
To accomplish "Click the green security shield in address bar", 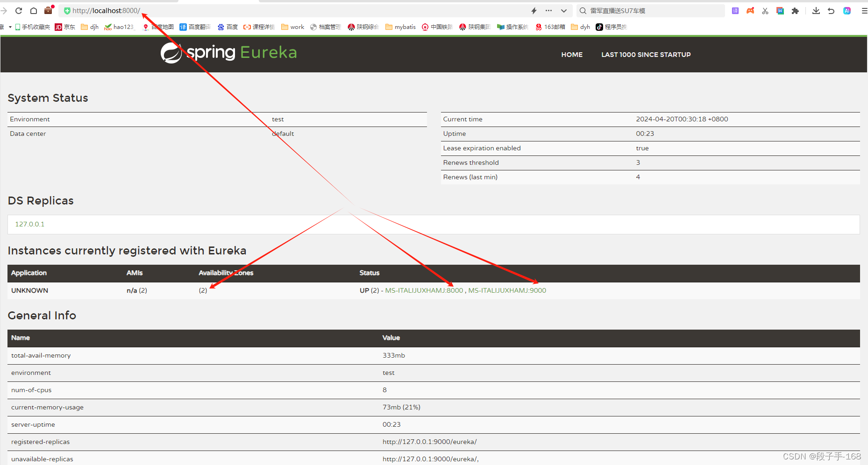I will click(67, 11).
